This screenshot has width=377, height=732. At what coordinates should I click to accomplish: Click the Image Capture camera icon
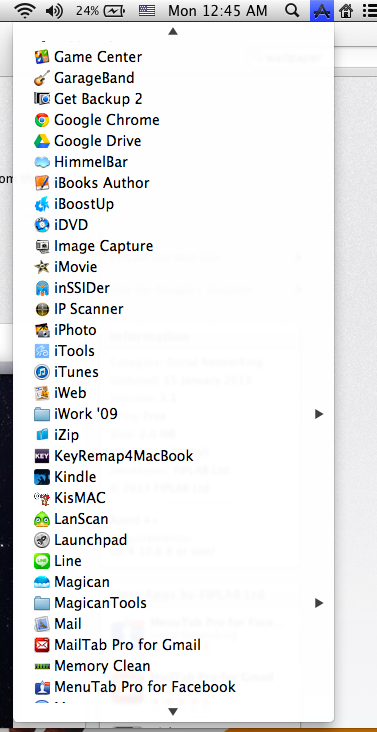tap(42, 246)
